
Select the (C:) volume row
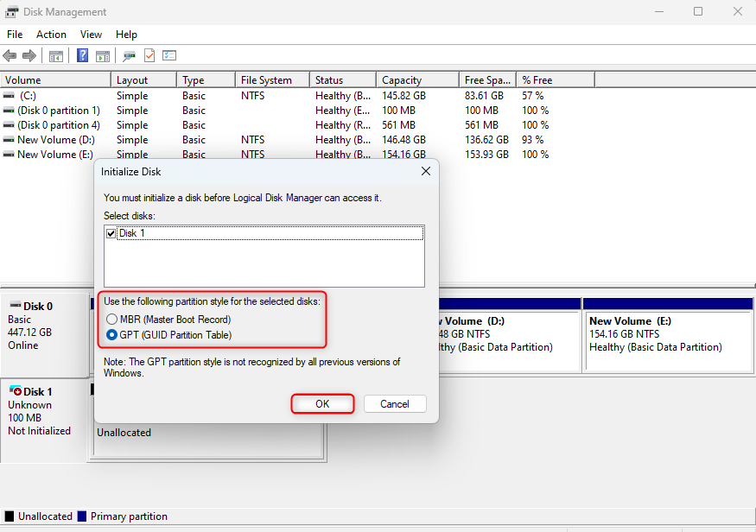click(x=297, y=95)
